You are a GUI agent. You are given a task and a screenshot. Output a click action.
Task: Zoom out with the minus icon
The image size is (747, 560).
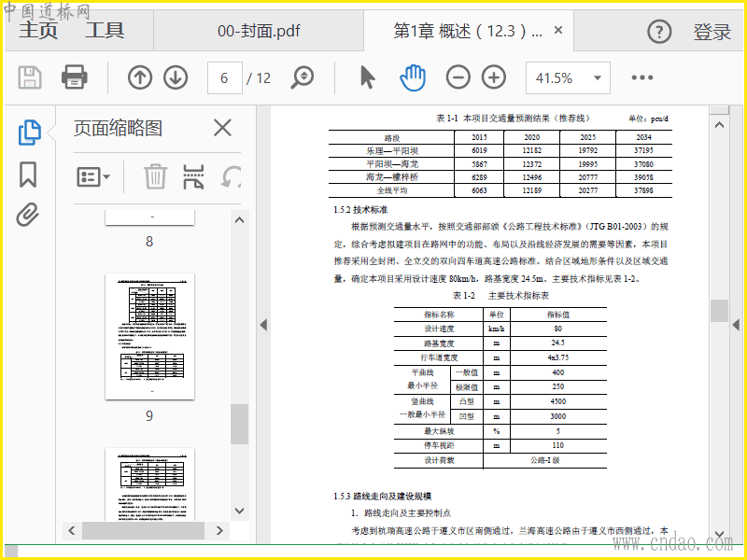458,77
